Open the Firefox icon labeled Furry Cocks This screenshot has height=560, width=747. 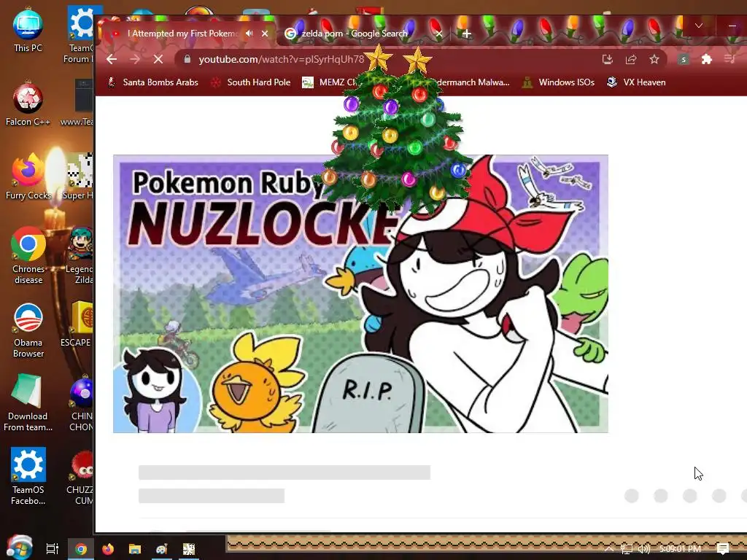[28, 177]
